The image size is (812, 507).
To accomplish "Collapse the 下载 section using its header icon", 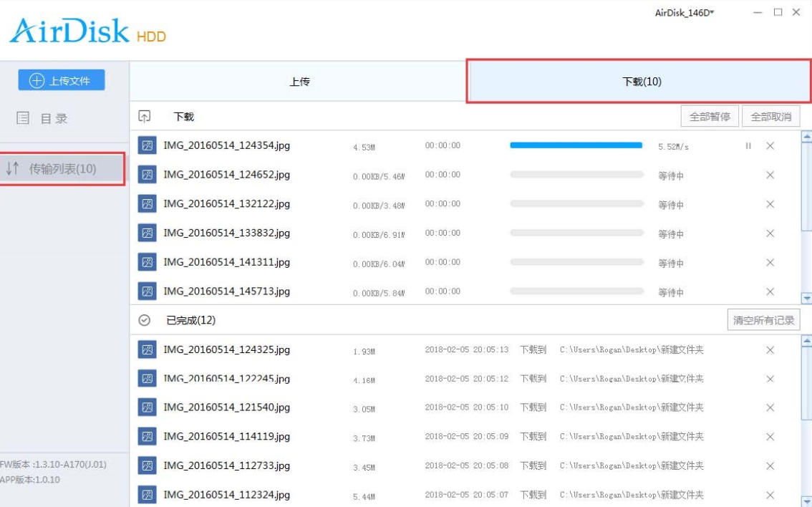I will click(145, 117).
